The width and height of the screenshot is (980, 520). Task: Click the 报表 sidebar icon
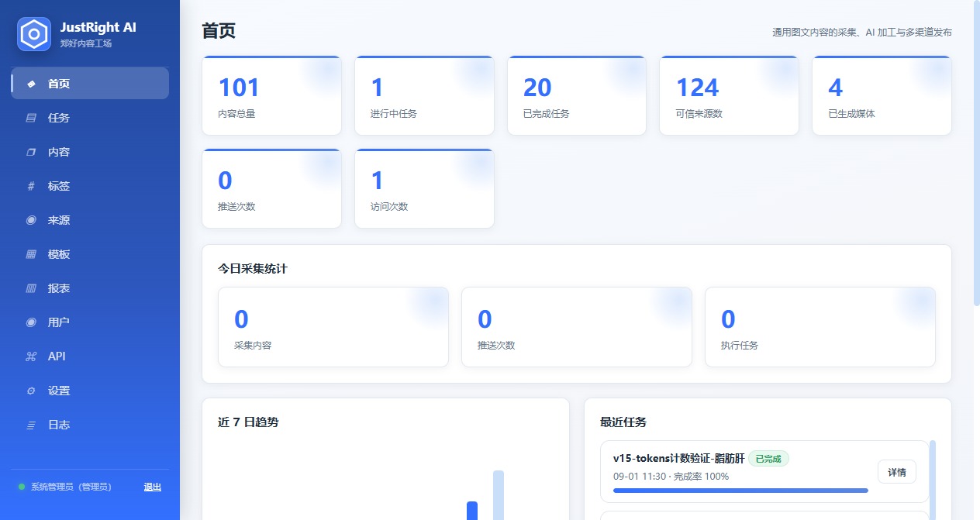31,288
